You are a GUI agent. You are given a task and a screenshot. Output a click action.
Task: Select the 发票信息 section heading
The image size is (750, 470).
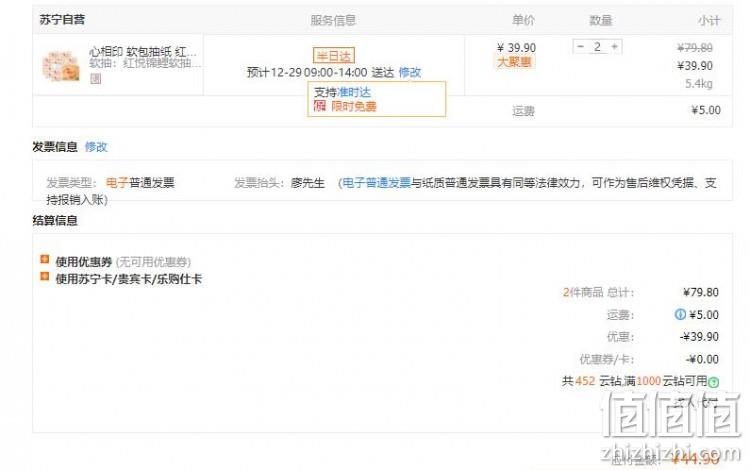click(x=55, y=147)
